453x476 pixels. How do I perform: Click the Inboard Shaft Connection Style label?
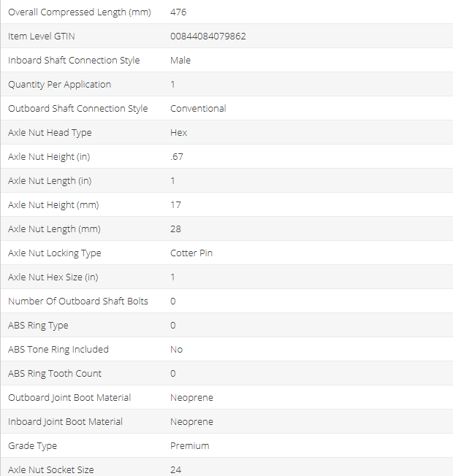pos(74,61)
